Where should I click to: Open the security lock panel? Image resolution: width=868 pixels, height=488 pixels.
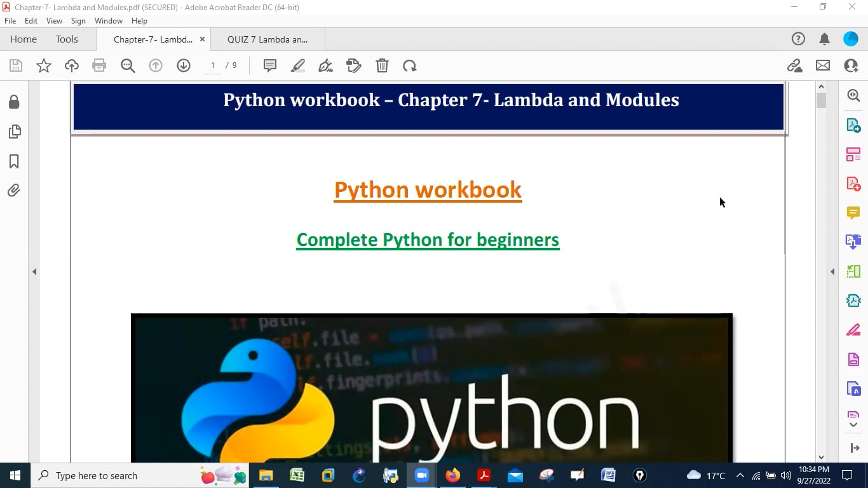pos(14,102)
